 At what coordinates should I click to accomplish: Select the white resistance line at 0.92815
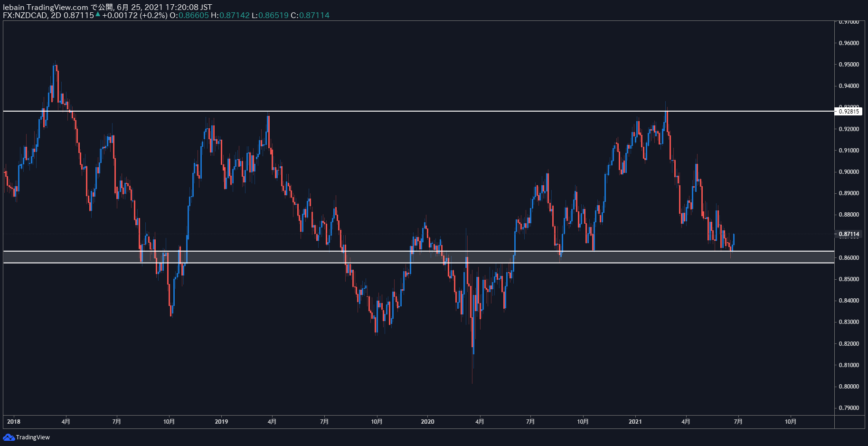click(418, 111)
